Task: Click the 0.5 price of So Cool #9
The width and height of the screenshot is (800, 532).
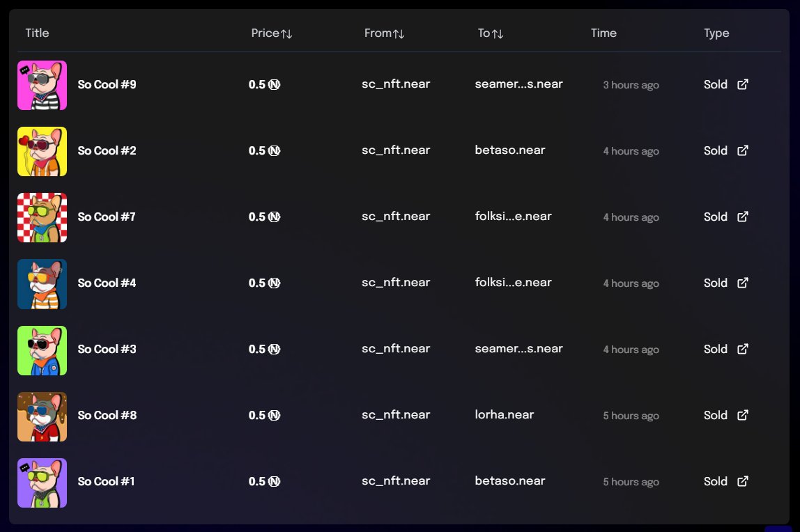Action: (264, 84)
